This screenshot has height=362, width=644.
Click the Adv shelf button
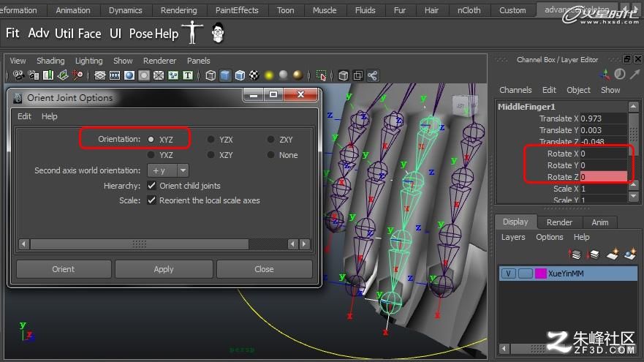[x=39, y=33]
